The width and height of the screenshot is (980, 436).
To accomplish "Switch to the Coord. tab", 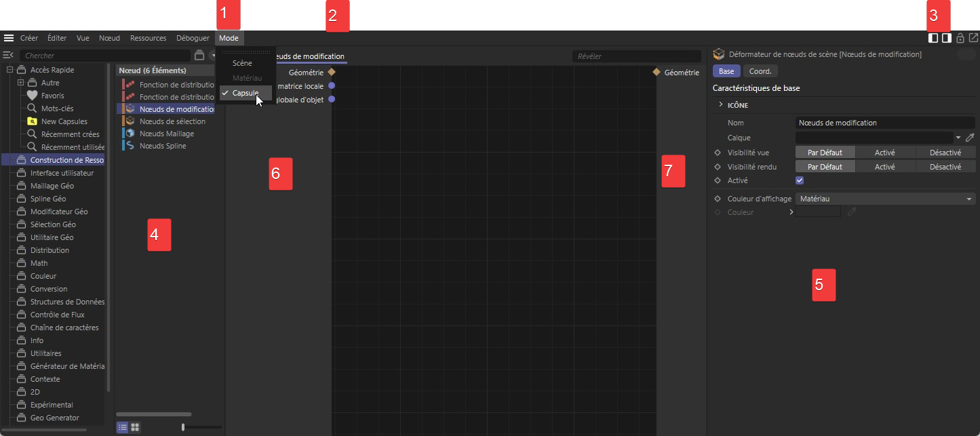I will tap(760, 71).
